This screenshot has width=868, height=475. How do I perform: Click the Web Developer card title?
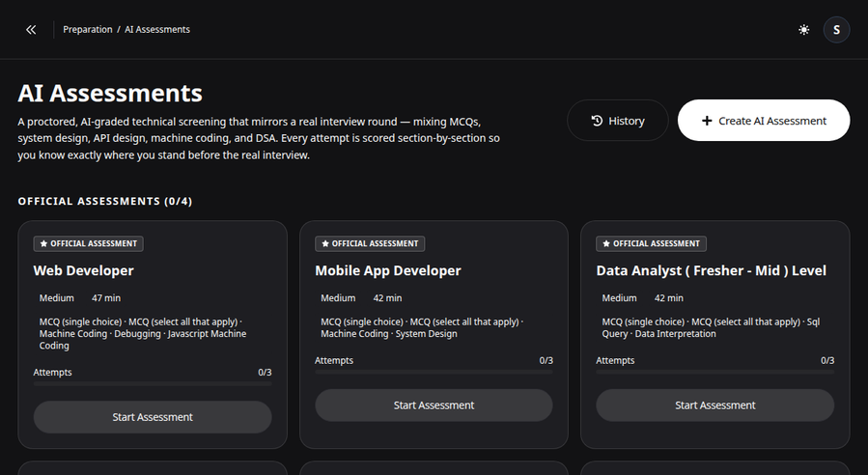click(84, 270)
